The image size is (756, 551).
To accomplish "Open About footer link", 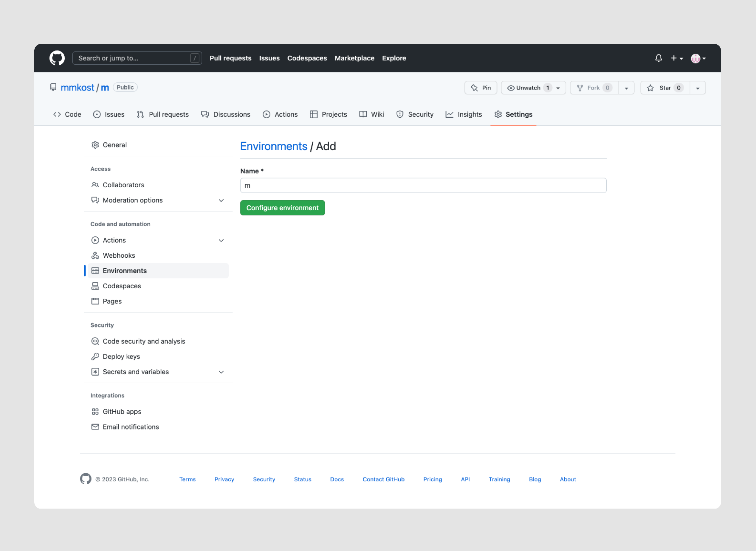I will pos(568,479).
